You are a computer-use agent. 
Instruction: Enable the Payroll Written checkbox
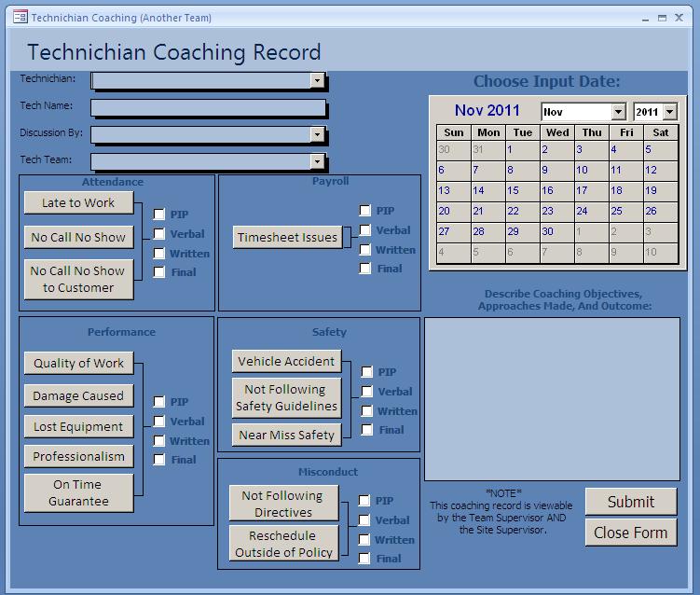364,250
